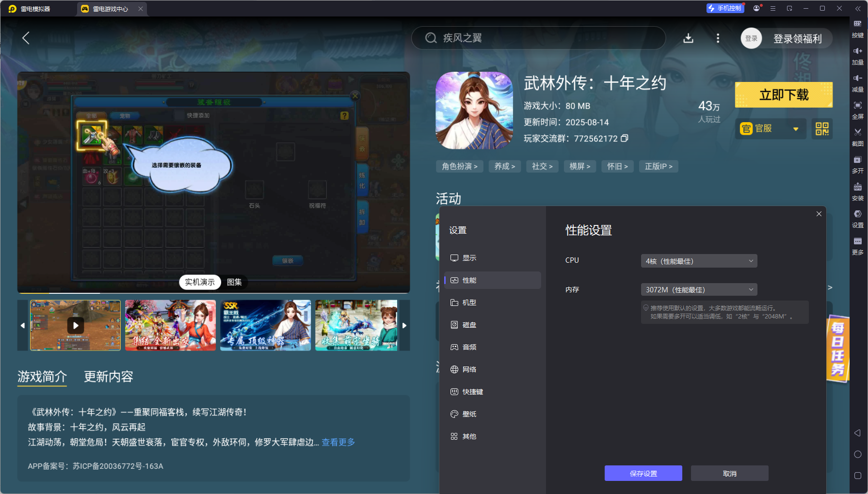Select 快捷键 in settings menu
The height and width of the screenshot is (494, 868).
(492, 392)
